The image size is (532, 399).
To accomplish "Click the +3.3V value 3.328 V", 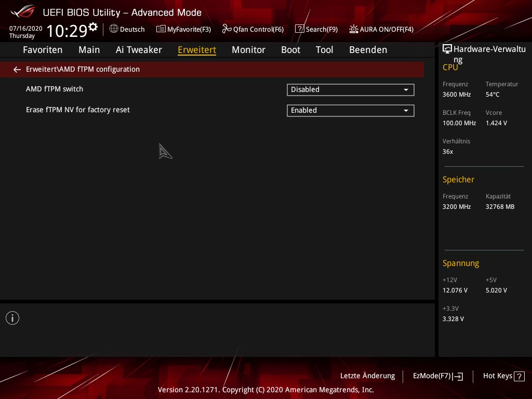I will pos(453,319).
